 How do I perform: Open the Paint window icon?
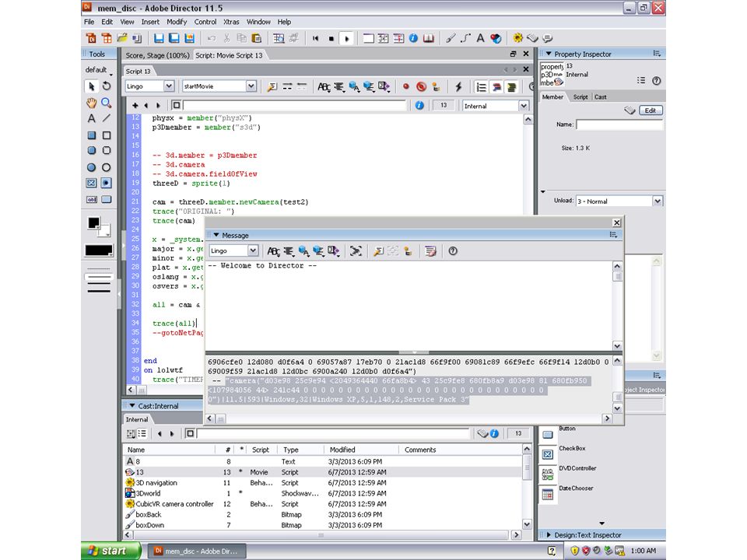(451, 38)
